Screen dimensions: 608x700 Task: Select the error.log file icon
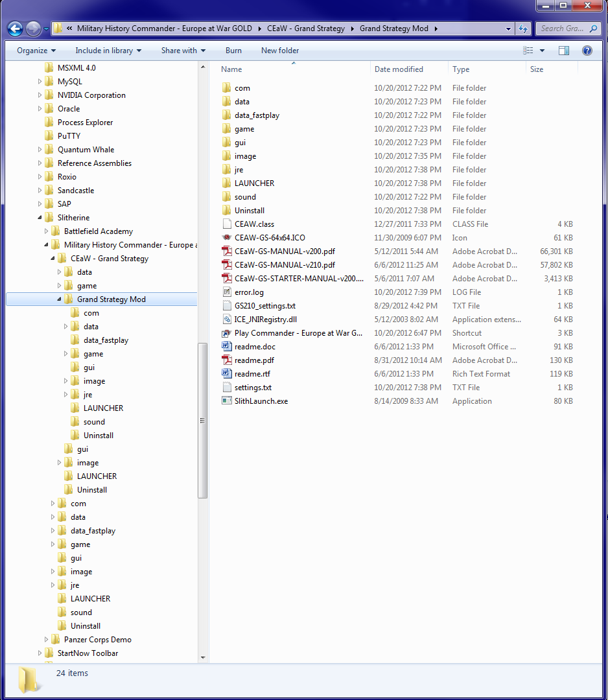(x=227, y=292)
